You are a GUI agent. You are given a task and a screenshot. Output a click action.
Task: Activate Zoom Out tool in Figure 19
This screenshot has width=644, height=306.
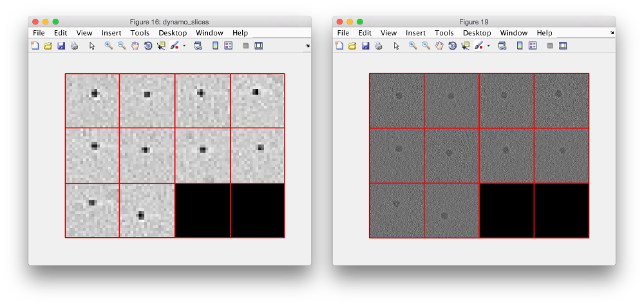pos(426,46)
